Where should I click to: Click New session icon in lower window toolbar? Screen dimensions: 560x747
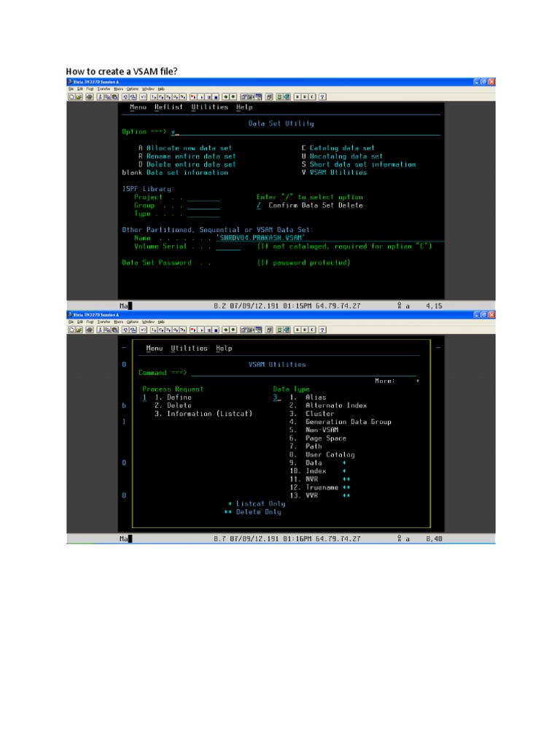coord(71,330)
